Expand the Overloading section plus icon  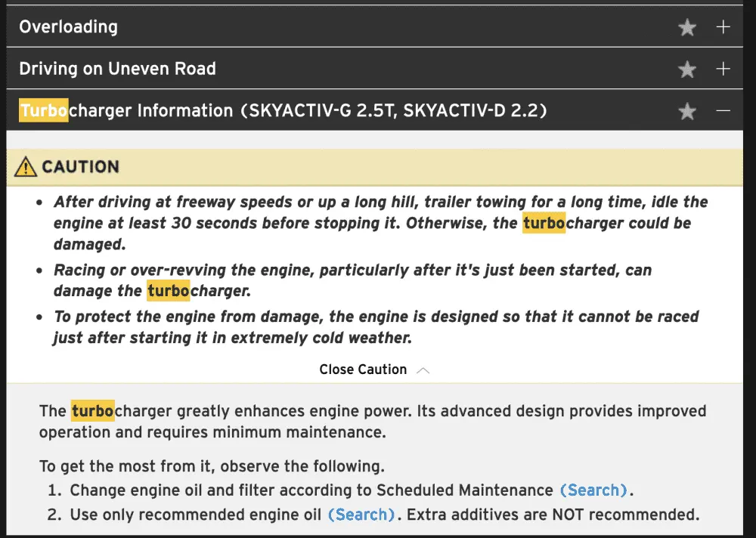(723, 27)
